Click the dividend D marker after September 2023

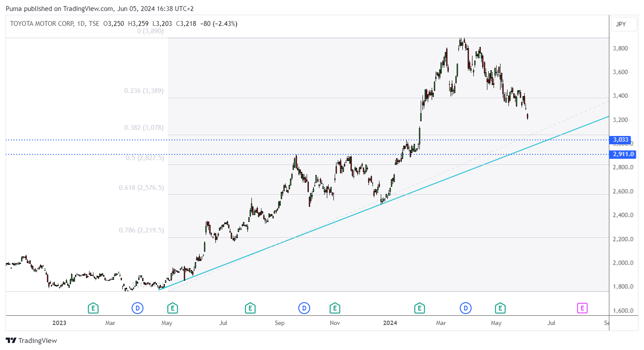coord(304,308)
